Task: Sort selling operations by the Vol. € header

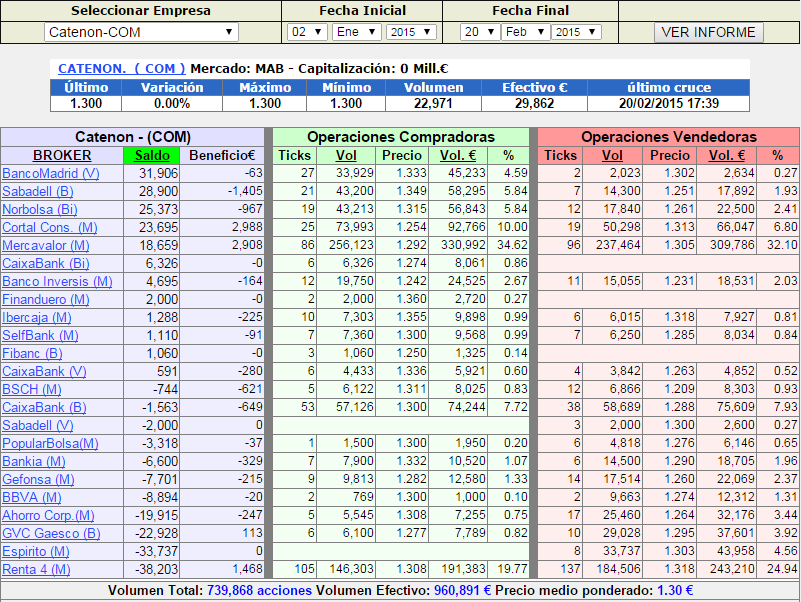Action: [x=726, y=155]
